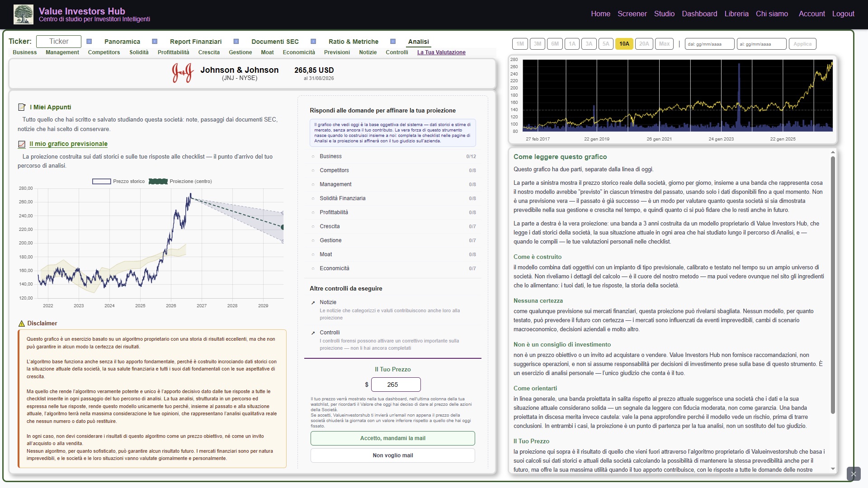Select the 5A chart range
The width and height of the screenshot is (868, 488).
pos(606,44)
